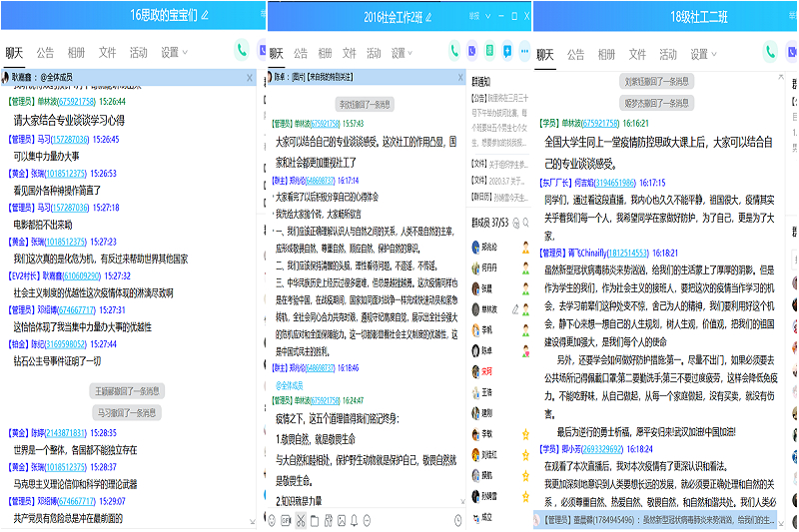The height and width of the screenshot is (532, 799).
Task: Click the @全体成员 mention in 2016社会工作2班 chat
Action: click(290, 385)
